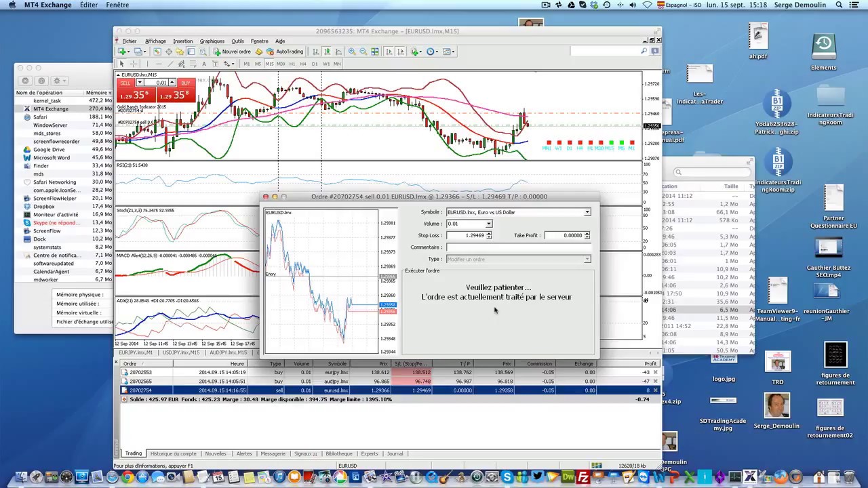
Task: Select the candlestick chart type icon
Action: [327, 52]
